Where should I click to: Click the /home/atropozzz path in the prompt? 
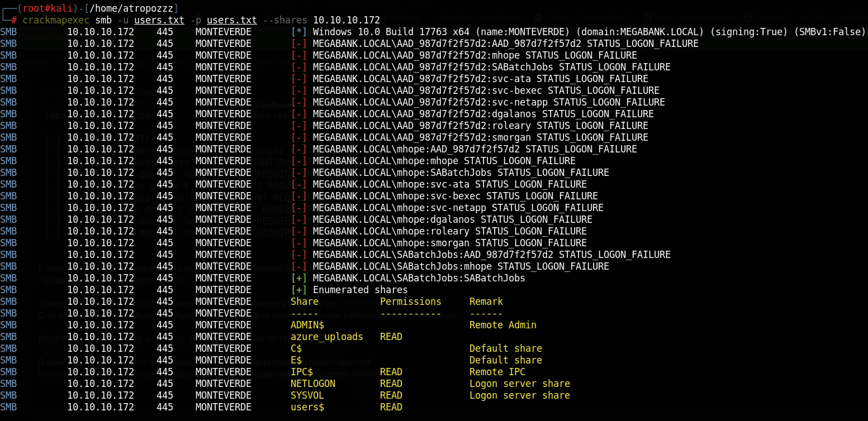pyautogui.click(x=131, y=8)
